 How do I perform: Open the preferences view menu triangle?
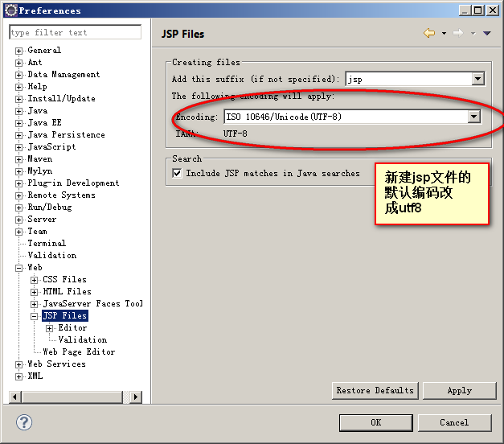[486, 33]
